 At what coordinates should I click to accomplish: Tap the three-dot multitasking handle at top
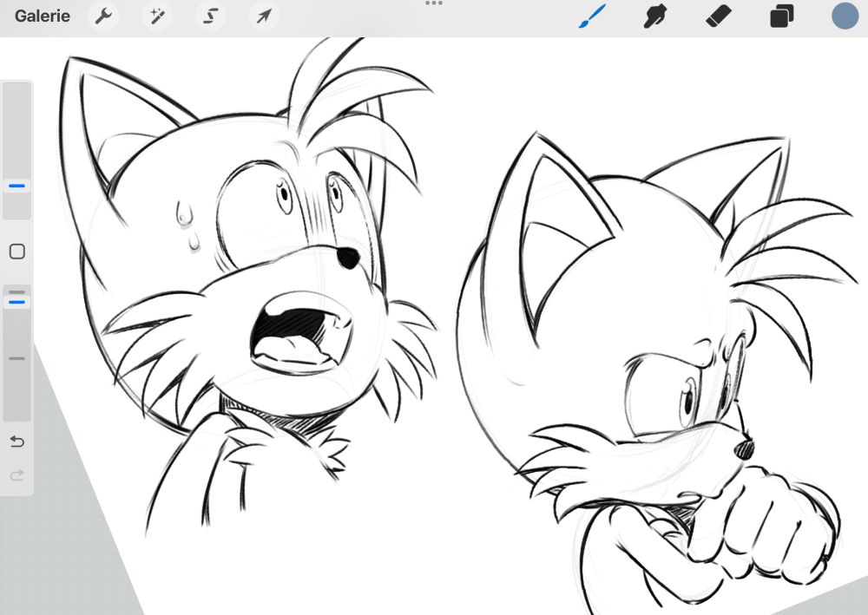[x=433, y=3]
